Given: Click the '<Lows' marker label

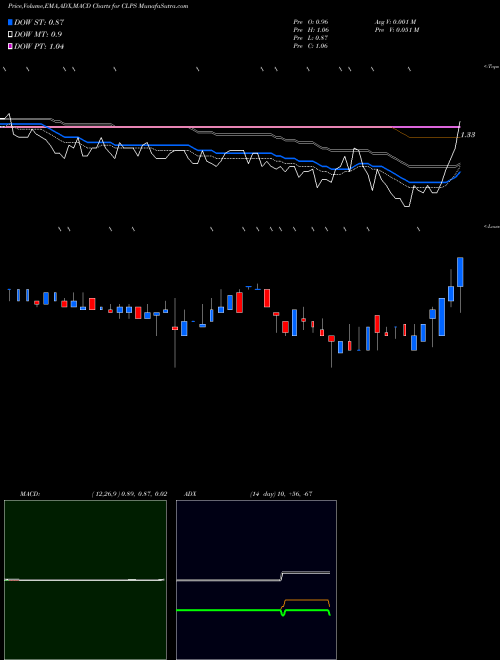Looking at the screenshot, I should tap(492, 226).
